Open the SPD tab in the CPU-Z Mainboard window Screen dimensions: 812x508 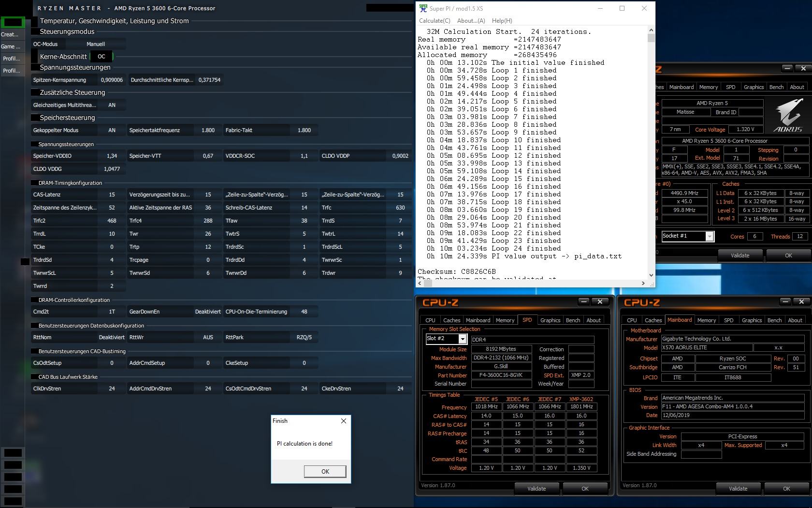[x=728, y=320]
